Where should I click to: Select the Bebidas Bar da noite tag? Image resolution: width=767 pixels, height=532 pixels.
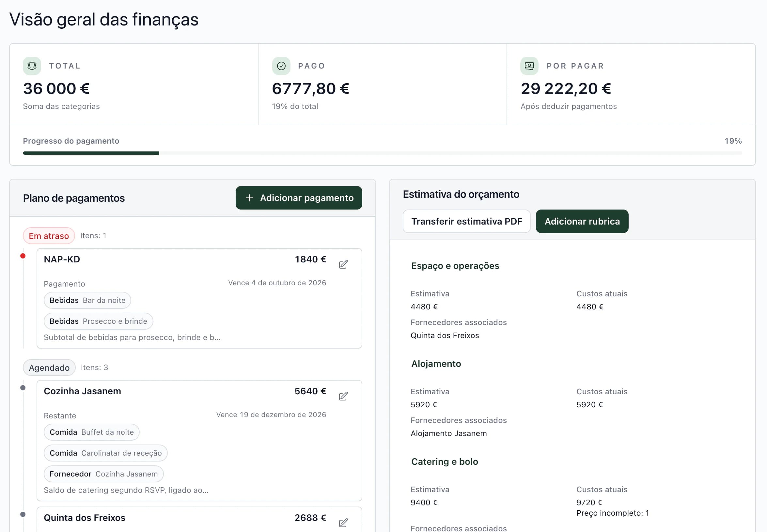tap(87, 300)
